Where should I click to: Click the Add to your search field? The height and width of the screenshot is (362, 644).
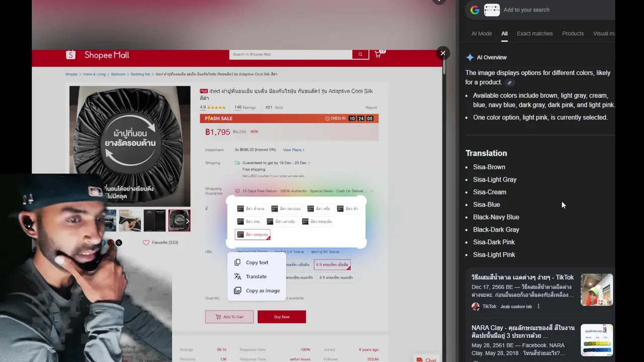pyautogui.click(x=526, y=10)
